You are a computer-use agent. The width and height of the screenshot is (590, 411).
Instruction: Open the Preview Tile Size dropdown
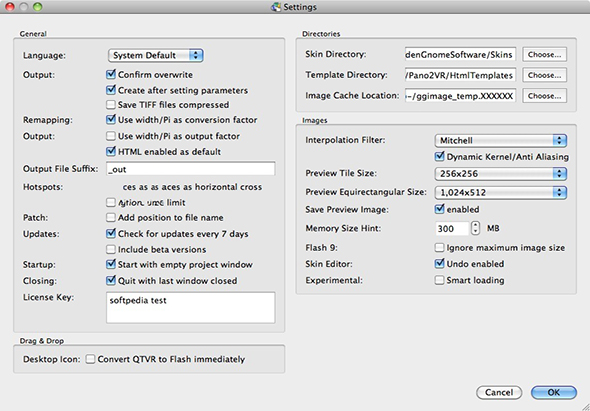(x=500, y=174)
